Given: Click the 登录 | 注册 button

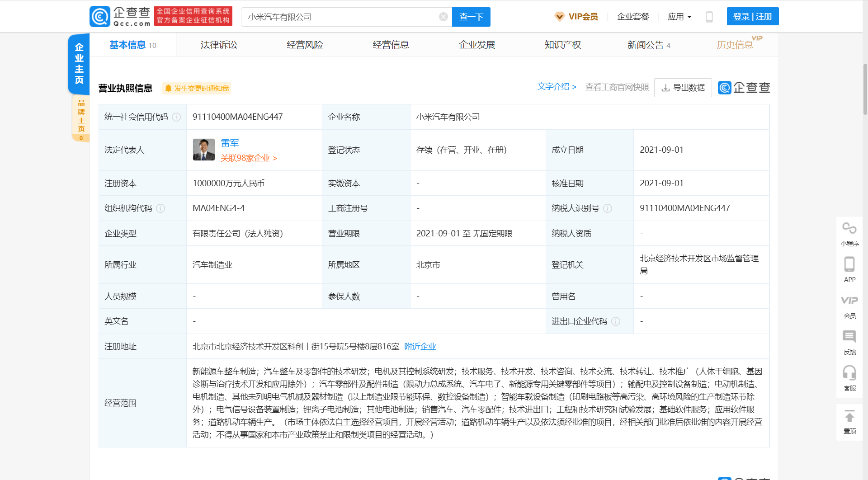Looking at the screenshot, I should 753,17.
